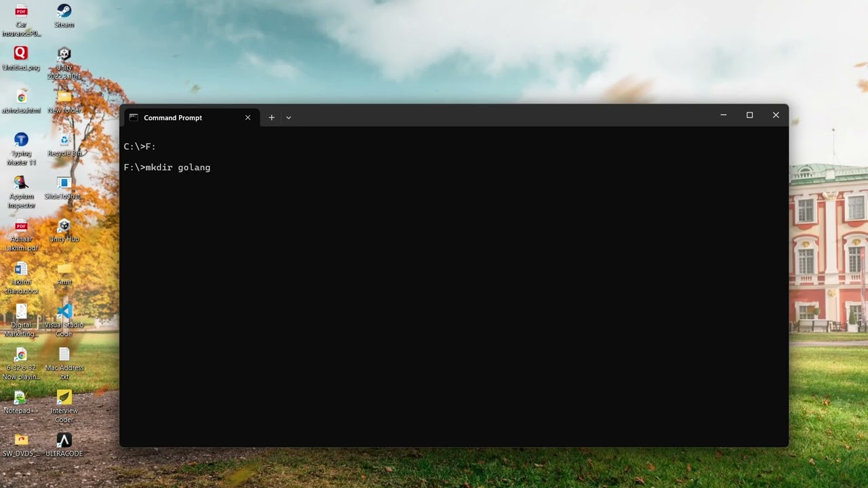Close the Command Prompt window

click(776, 115)
